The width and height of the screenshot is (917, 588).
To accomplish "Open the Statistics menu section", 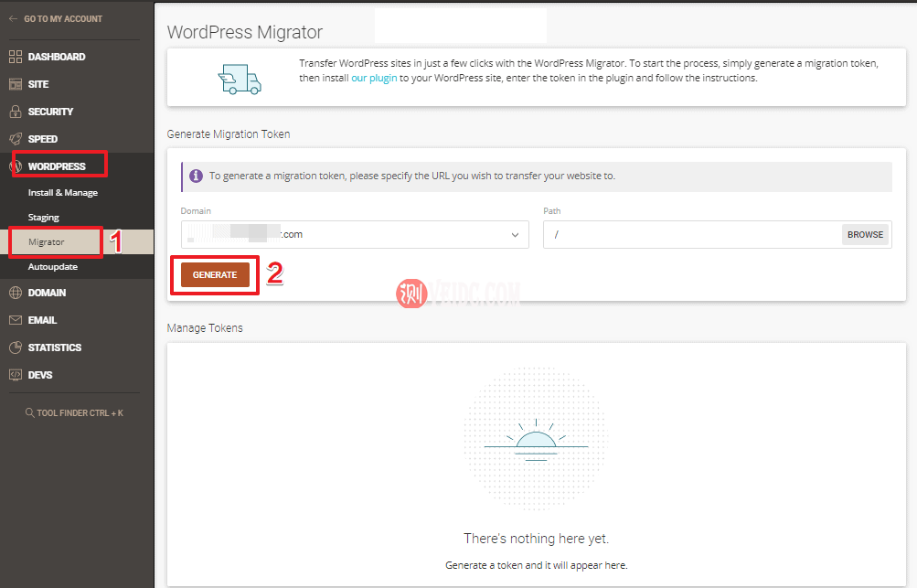I will point(54,347).
